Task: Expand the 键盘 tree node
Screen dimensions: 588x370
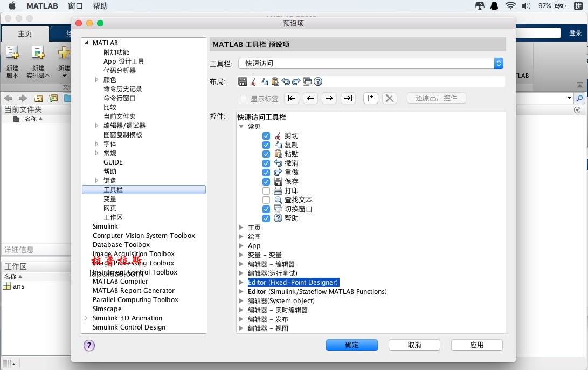Action: (x=96, y=181)
